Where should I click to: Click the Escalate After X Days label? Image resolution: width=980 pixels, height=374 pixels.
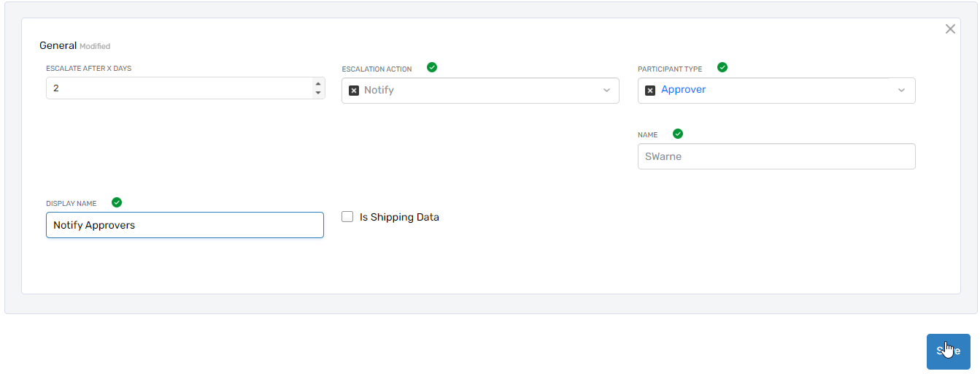pyautogui.click(x=88, y=69)
